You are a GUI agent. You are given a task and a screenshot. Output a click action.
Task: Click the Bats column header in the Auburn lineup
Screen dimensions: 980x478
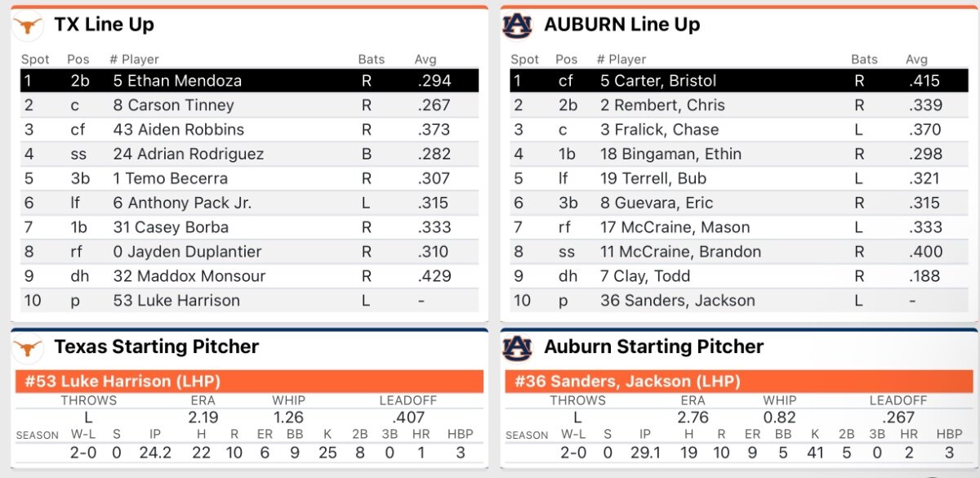864,60
